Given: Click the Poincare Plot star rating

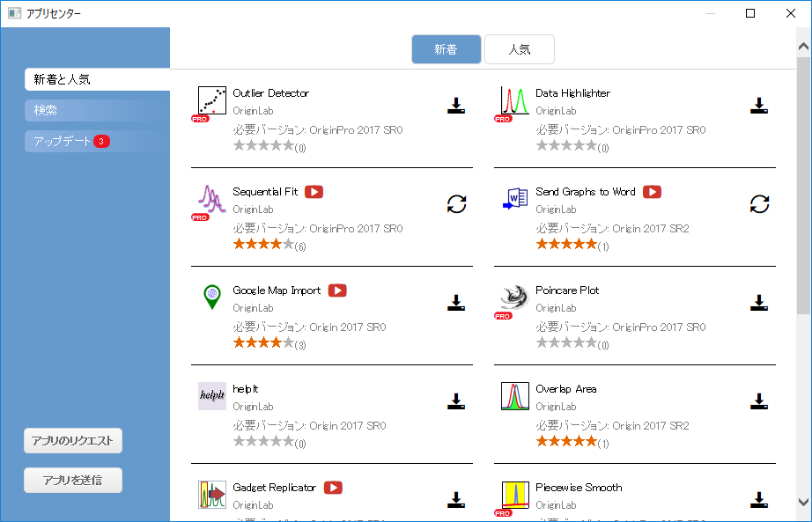Looking at the screenshot, I should (566, 342).
